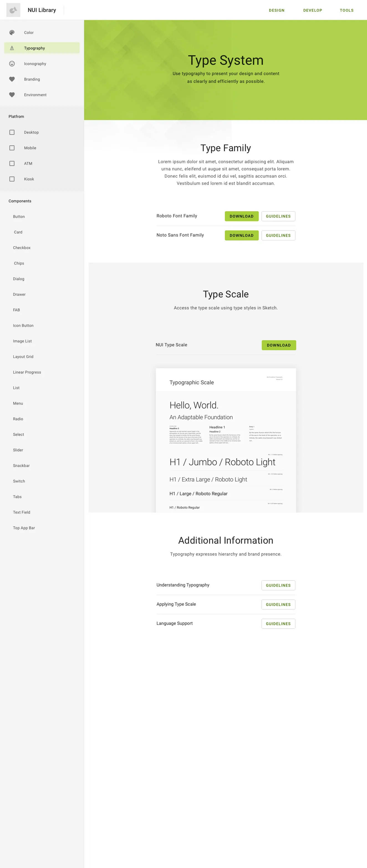Toggle the Kiosk platform checkbox
367x868 pixels.
pos(12,179)
